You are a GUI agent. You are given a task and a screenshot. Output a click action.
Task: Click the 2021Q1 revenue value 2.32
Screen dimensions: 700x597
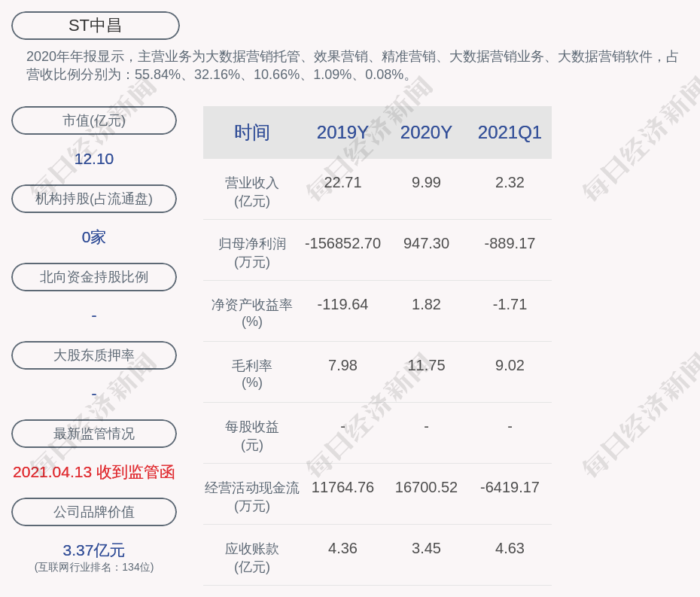pos(510,183)
